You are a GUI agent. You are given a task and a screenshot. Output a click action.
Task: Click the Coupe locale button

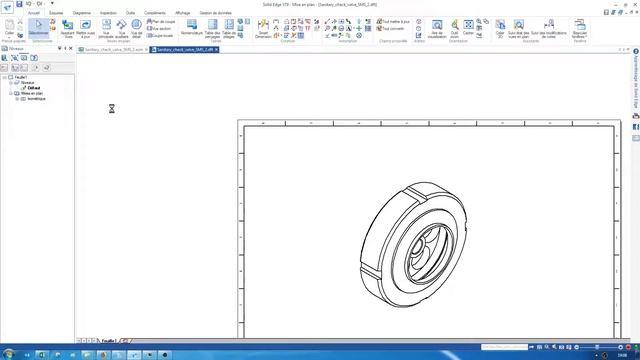point(160,36)
